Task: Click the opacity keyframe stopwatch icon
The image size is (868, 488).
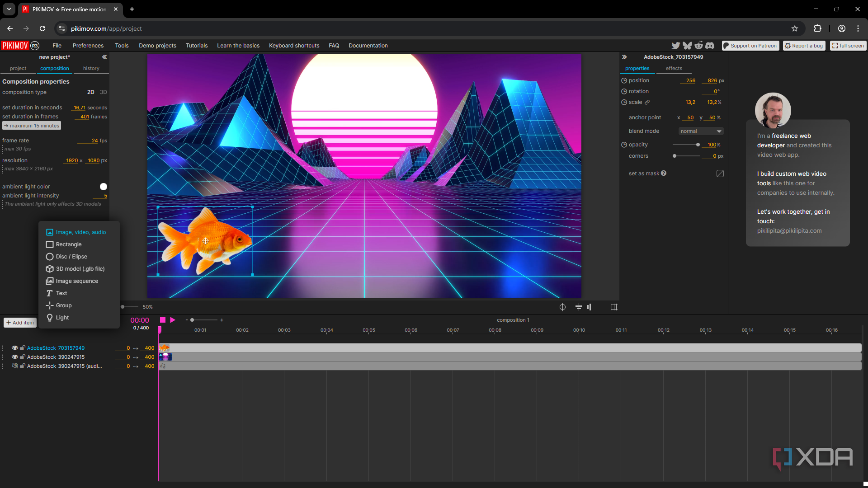Action: [624, 145]
